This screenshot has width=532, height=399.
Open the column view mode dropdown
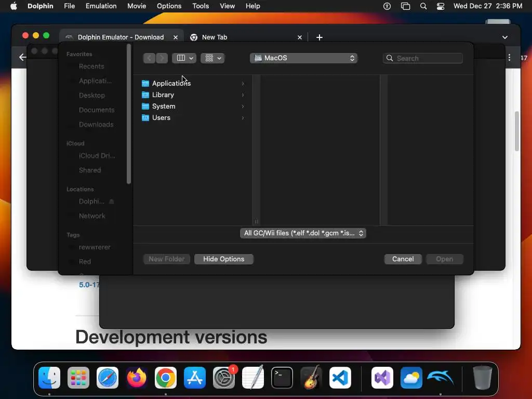pyautogui.click(x=184, y=58)
